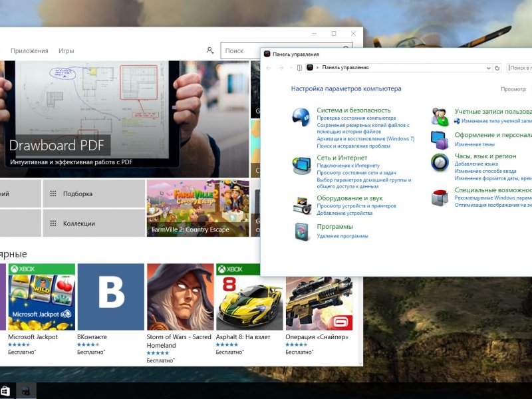Click Добавление языка link
This screenshot has height=399, width=532.
[476, 164]
